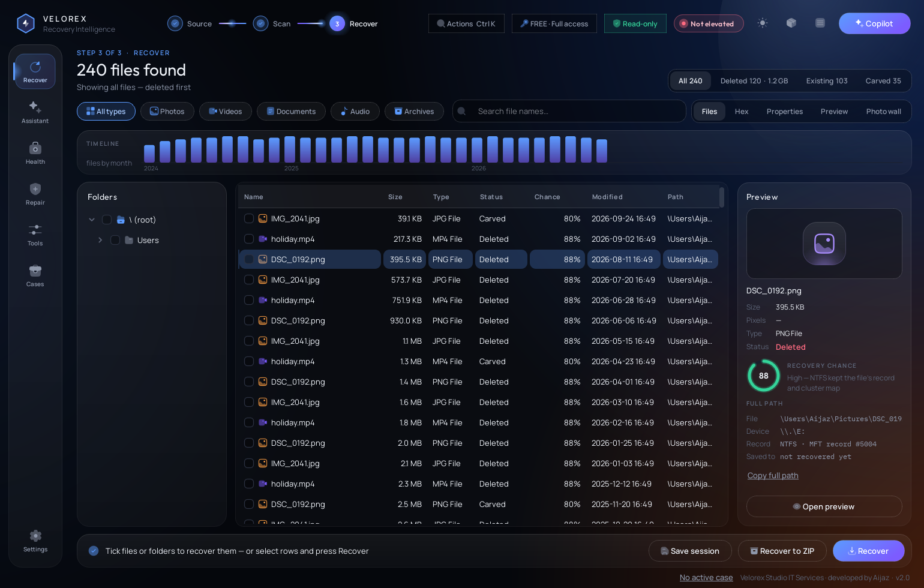Switch to the Hex view tab
The image size is (924, 588).
pos(742,111)
